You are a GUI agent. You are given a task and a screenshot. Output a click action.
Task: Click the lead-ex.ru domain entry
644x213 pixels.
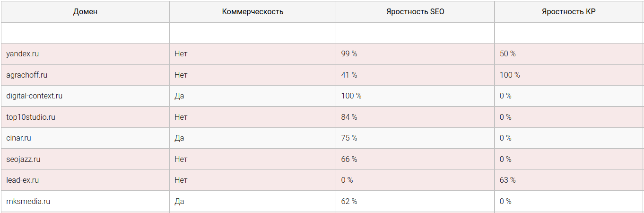point(23,180)
